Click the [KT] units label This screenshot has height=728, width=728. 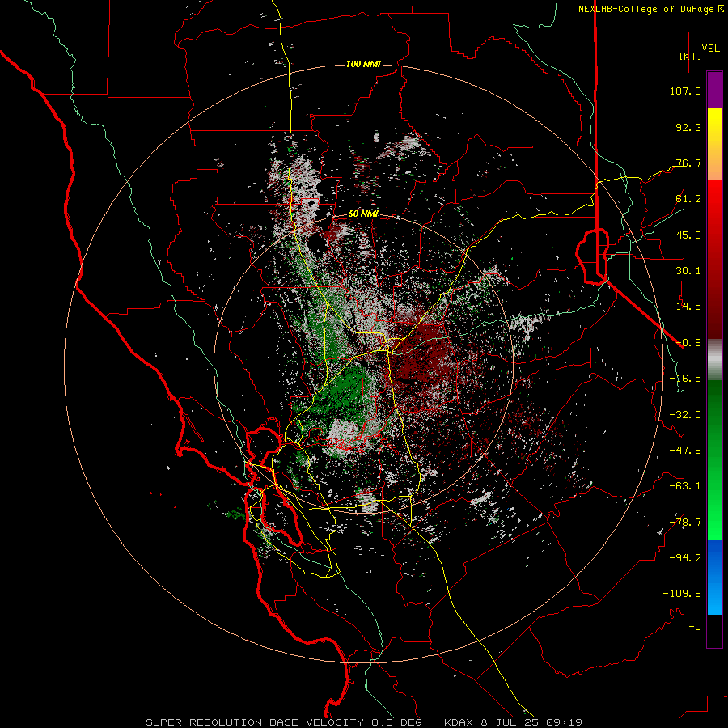coord(691,56)
